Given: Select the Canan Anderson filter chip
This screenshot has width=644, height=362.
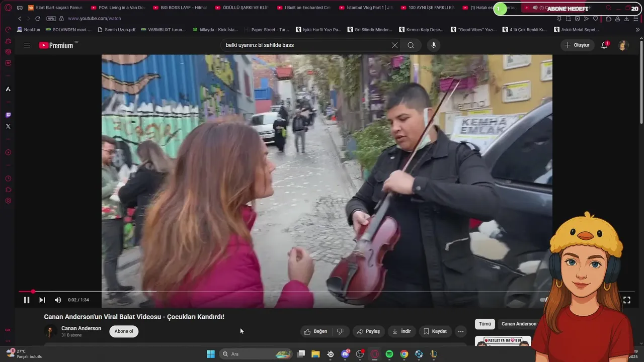Looking at the screenshot, I should click(519, 324).
